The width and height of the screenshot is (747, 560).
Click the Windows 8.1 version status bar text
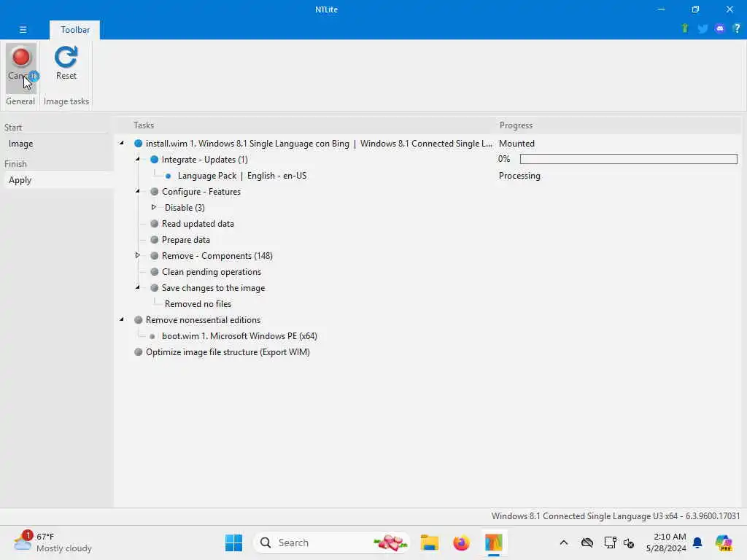(616, 516)
